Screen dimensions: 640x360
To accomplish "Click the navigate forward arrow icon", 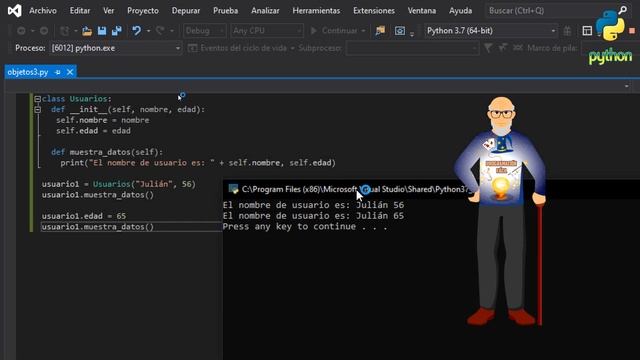I will click(x=44, y=31).
